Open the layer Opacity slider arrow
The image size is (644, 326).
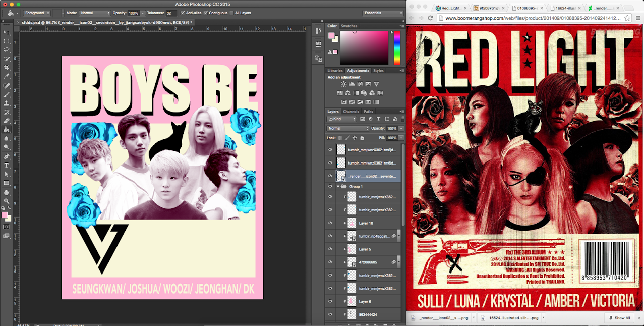click(x=401, y=128)
